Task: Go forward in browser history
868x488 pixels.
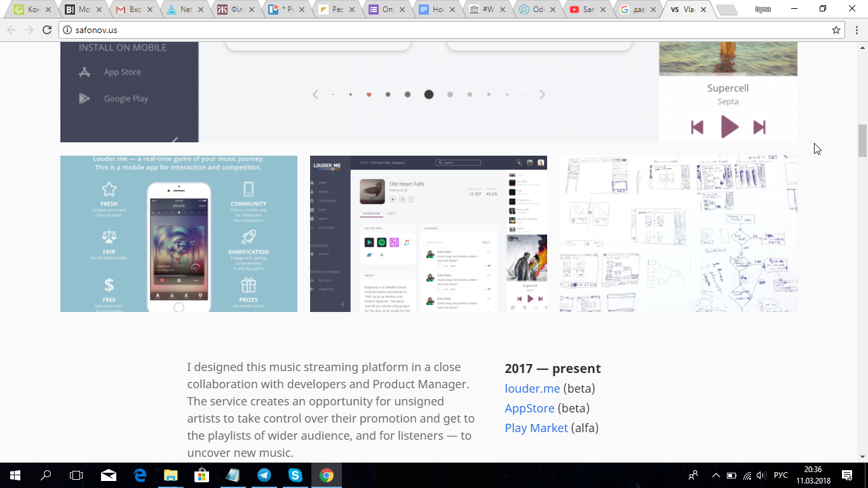Action: click(29, 30)
